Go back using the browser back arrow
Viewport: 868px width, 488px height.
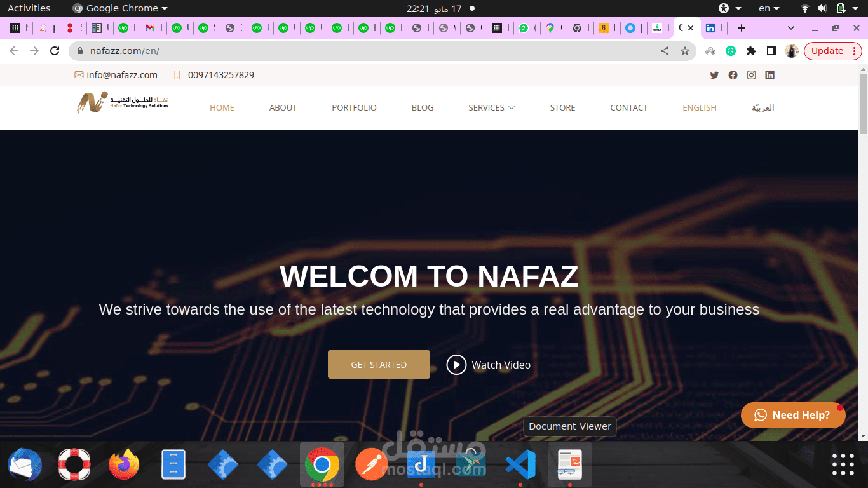14,51
